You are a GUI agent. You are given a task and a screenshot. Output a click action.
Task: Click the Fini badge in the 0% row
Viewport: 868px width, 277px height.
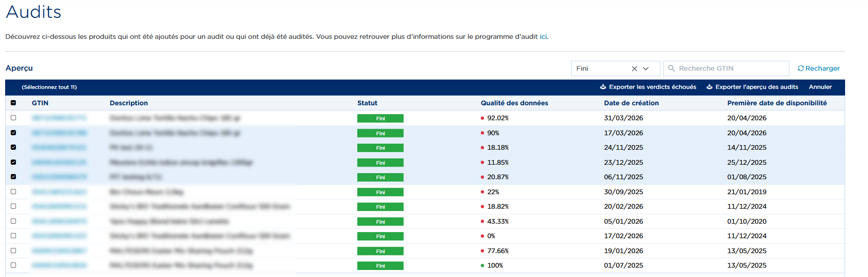[x=380, y=236]
